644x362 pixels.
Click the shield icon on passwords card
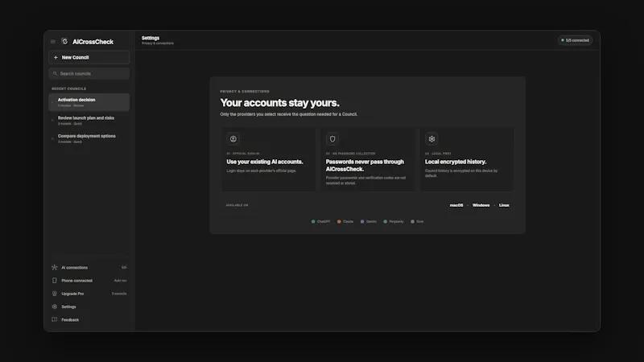pos(332,138)
